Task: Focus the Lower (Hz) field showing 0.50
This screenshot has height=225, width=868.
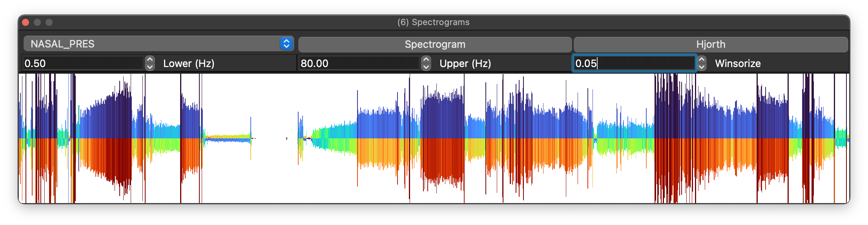Action: [82, 64]
